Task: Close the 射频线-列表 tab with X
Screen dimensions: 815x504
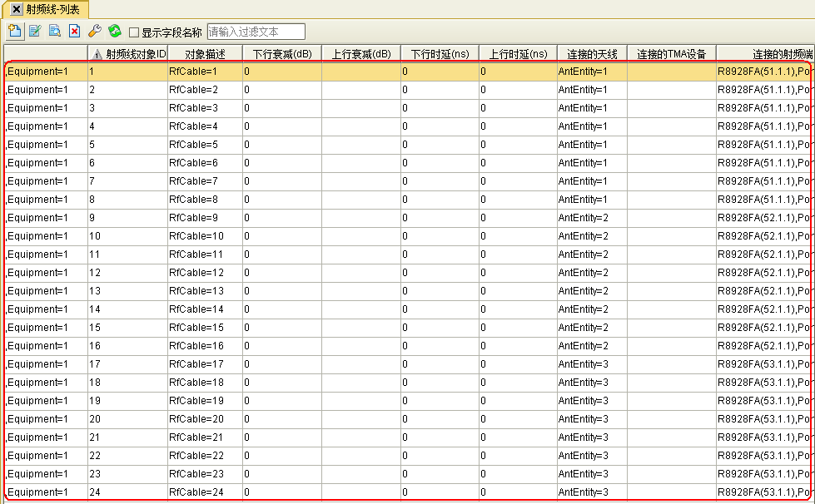Action: pyautogui.click(x=17, y=9)
